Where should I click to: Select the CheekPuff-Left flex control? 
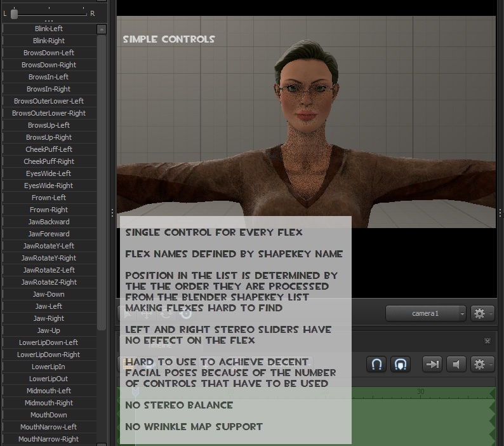(x=49, y=149)
